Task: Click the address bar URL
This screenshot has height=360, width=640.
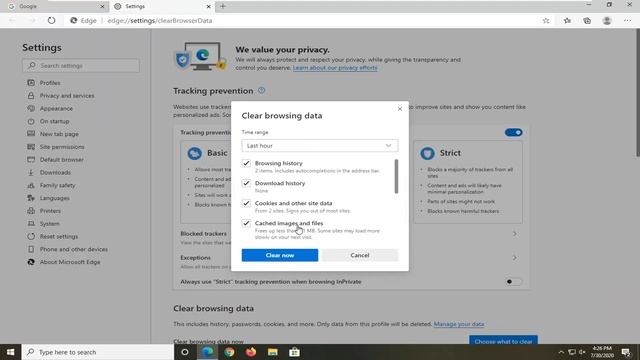Action: (160, 20)
